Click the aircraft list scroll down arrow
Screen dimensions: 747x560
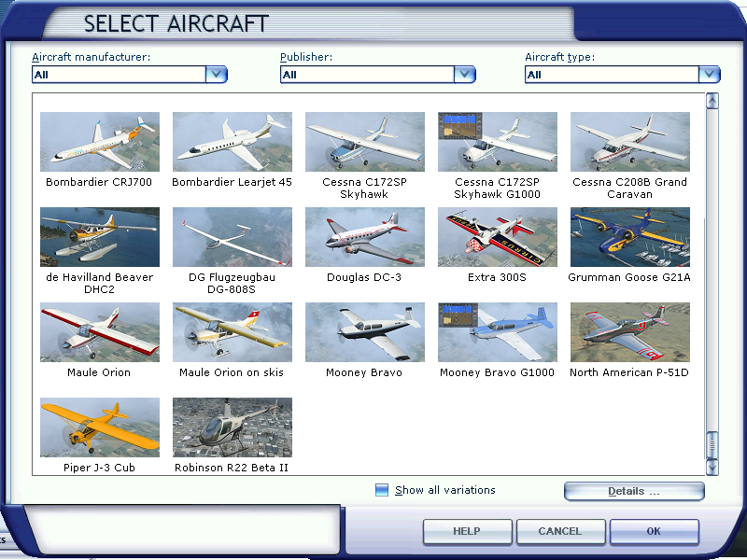712,468
